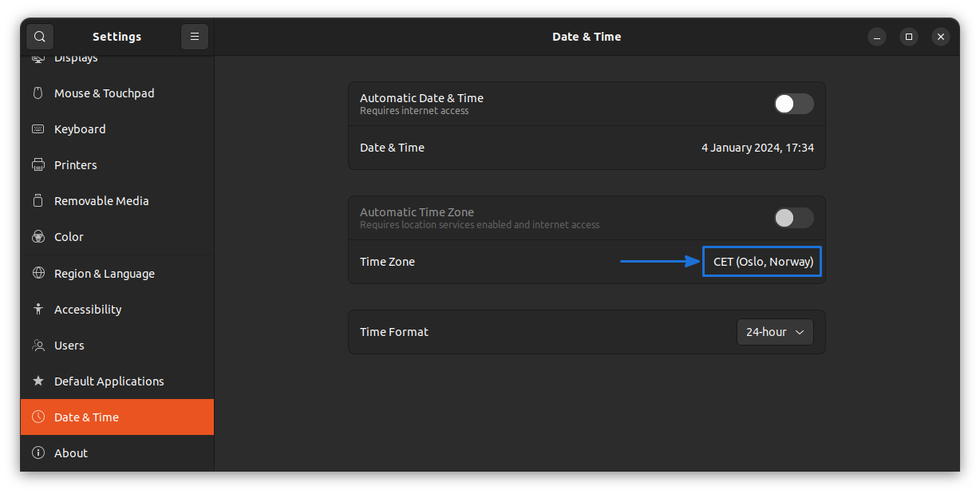
Task: Click the Default Applications star entry
Action: coord(38,381)
